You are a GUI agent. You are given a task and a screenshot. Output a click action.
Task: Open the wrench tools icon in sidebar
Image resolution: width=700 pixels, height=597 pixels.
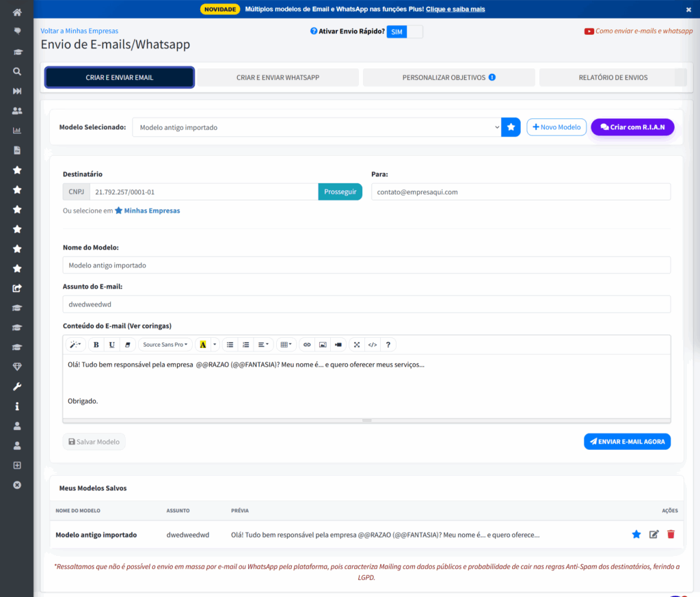[x=17, y=386]
